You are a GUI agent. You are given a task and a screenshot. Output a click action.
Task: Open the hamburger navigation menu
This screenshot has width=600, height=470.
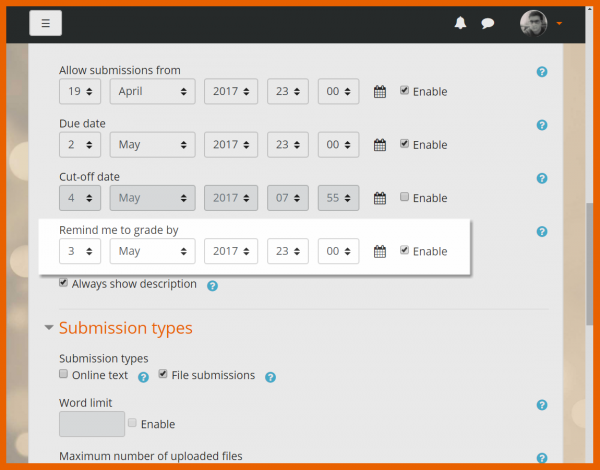(x=46, y=23)
